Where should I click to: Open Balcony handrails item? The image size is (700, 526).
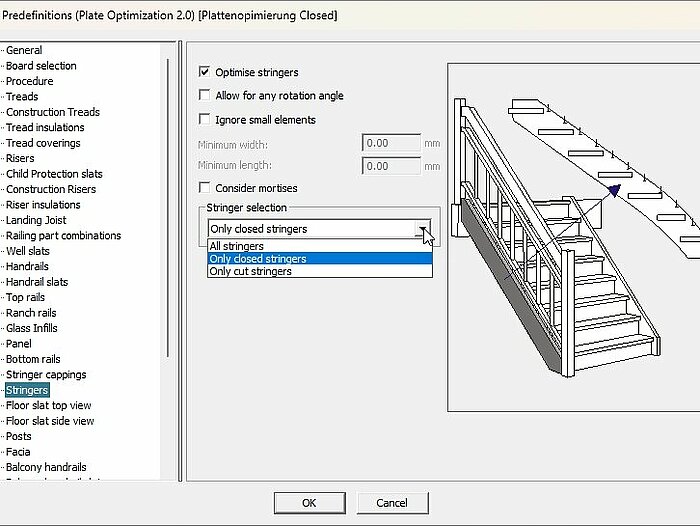click(x=46, y=467)
